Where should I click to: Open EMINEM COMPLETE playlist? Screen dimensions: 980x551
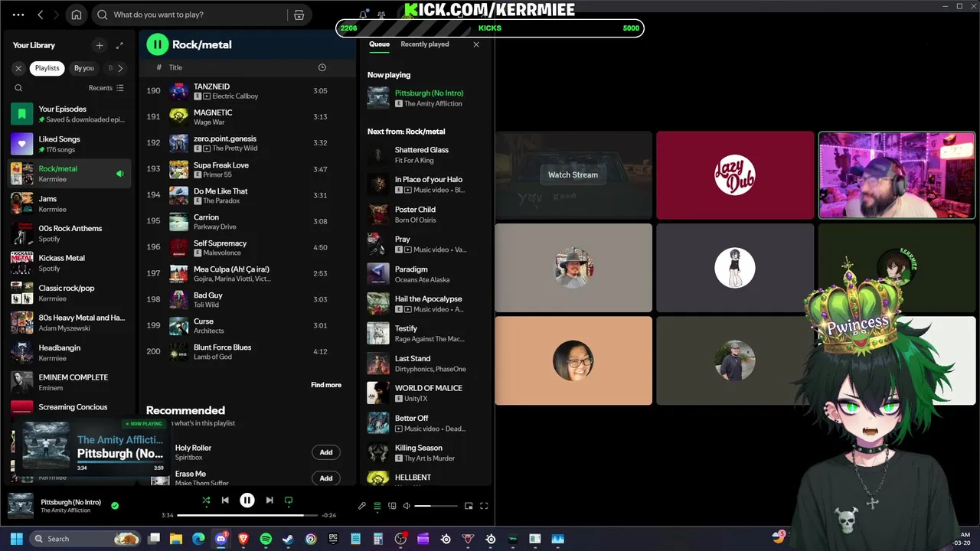tap(70, 382)
